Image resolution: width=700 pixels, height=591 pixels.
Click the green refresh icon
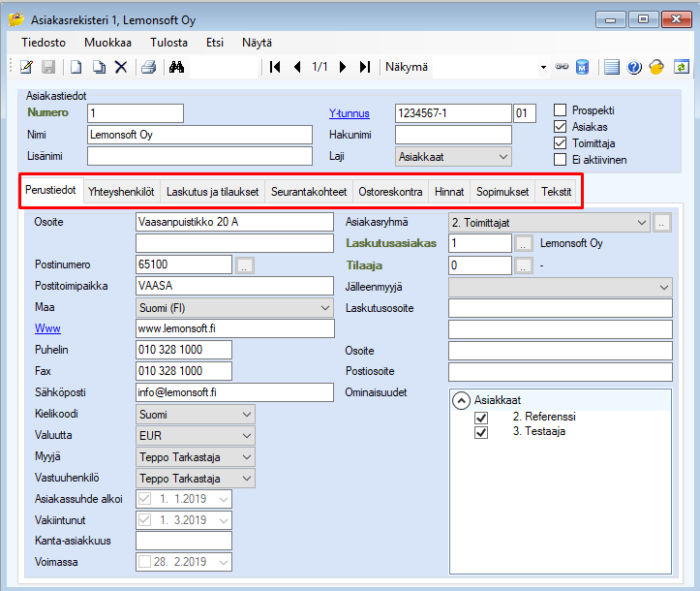coord(682,67)
